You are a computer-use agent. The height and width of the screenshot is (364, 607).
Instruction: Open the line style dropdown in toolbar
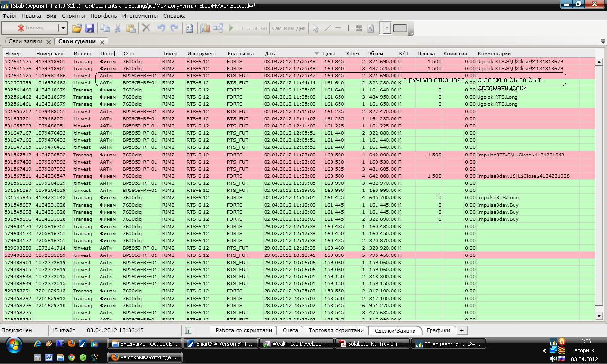pos(386,28)
